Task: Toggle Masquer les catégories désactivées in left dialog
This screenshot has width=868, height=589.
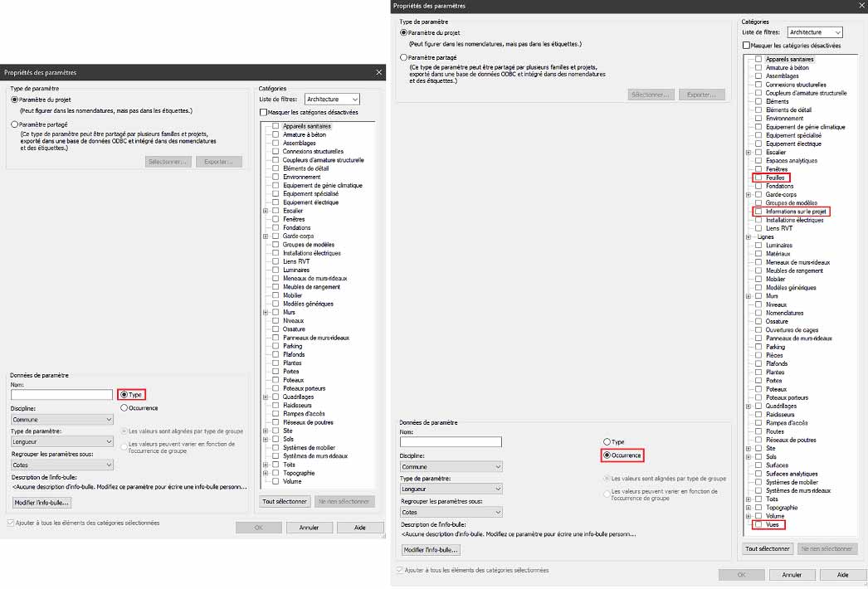Action: [x=264, y=112]
